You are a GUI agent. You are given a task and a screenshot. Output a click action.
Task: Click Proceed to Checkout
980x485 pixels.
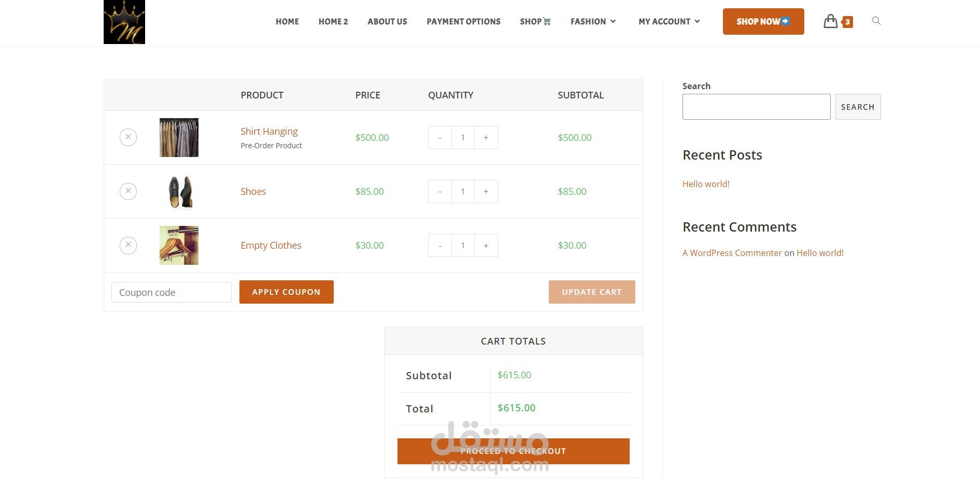513,451
